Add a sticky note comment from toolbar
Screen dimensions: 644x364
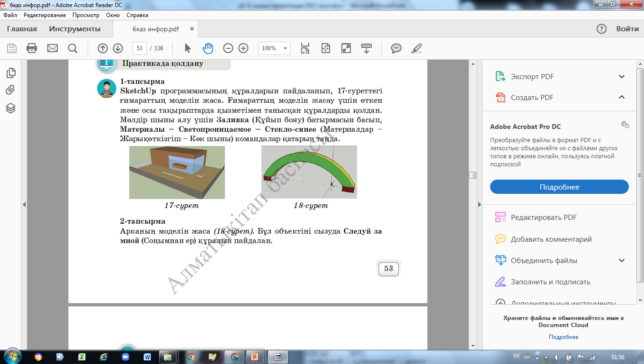pos(396,48)
